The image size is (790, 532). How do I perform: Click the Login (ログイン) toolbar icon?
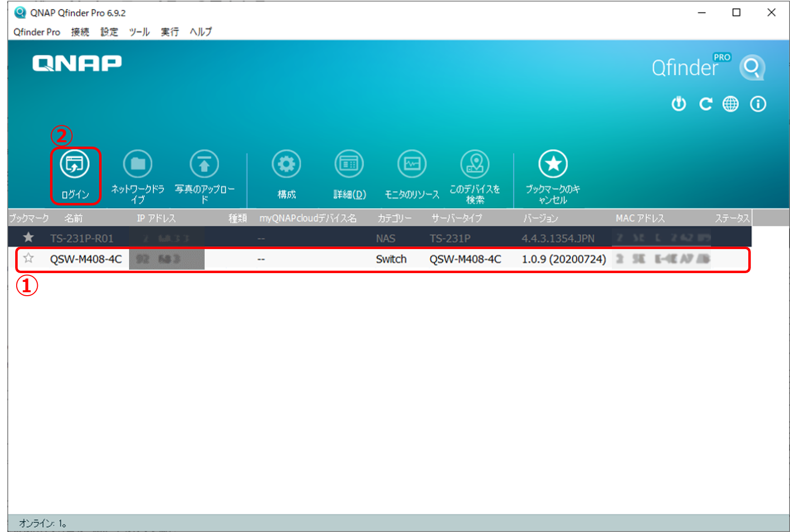point(75,164)
